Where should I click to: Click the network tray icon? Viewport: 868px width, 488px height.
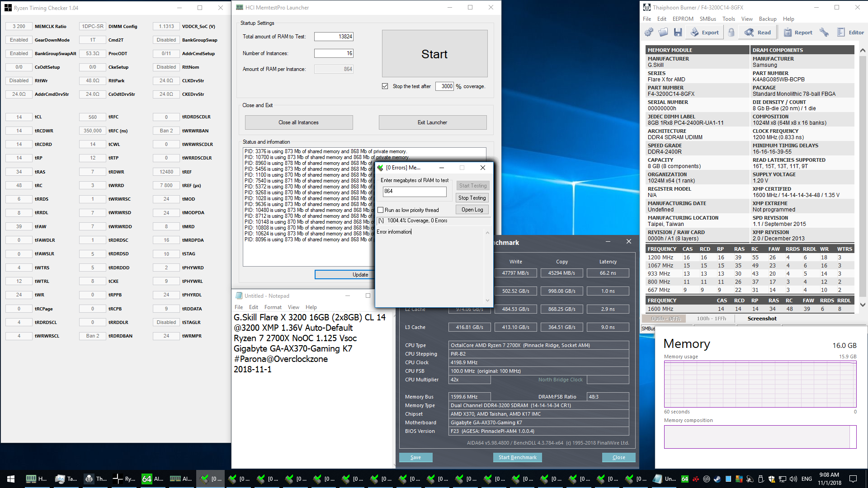[x=783, y=479]
